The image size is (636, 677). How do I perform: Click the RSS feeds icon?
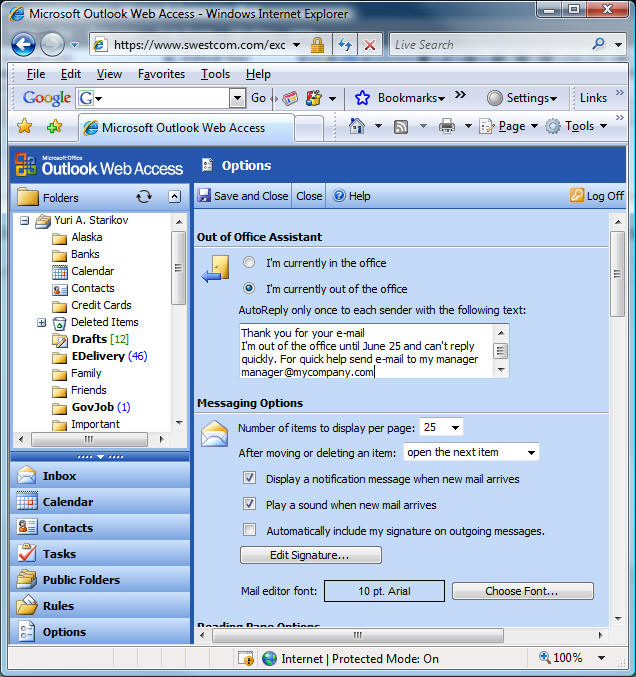click(401, 127)
